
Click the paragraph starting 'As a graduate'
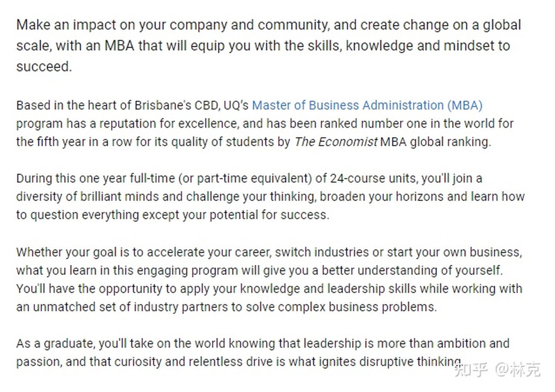(x=263, y=353)
